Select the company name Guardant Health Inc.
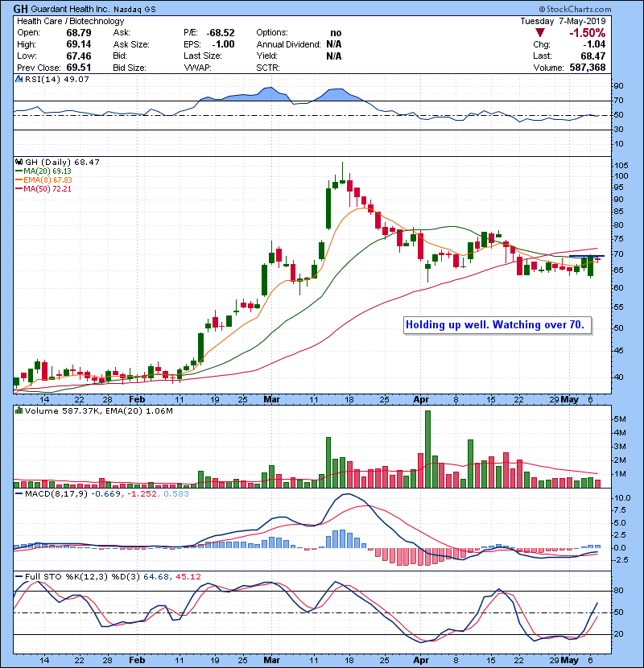The image size is (644, 668). tap(71, 9)
